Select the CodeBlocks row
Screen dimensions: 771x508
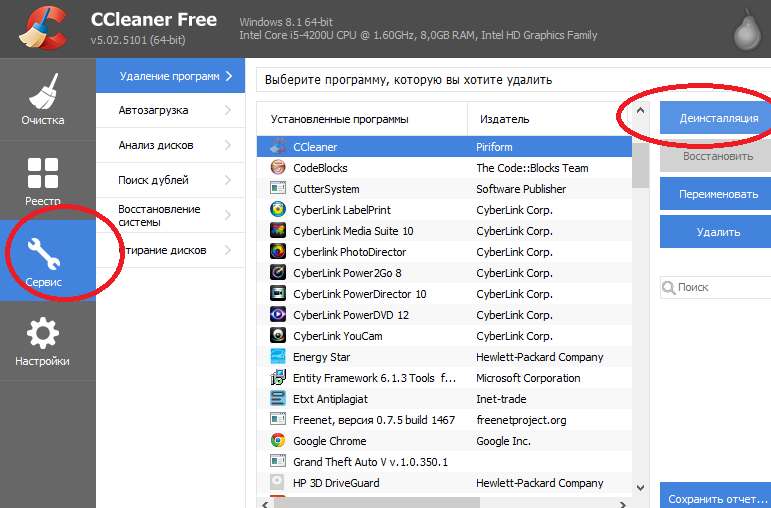tap(444, 168)
